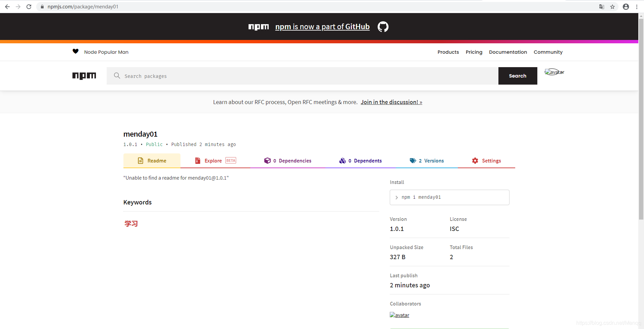This screenshot has height=329, width=644.
Task: Click the Explore tab file icon
Action: coord(198,160)
